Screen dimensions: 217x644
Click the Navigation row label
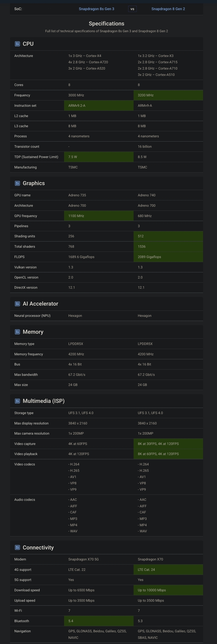point(22,631)
